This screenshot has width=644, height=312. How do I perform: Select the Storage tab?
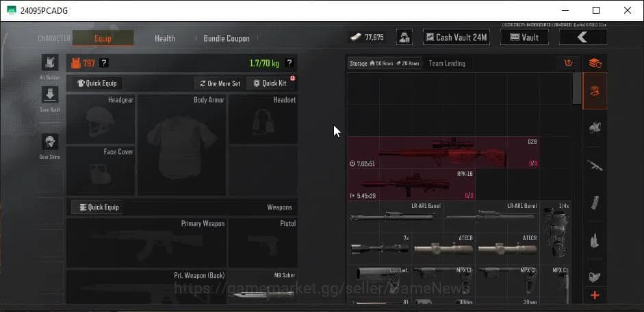point(385,64)
